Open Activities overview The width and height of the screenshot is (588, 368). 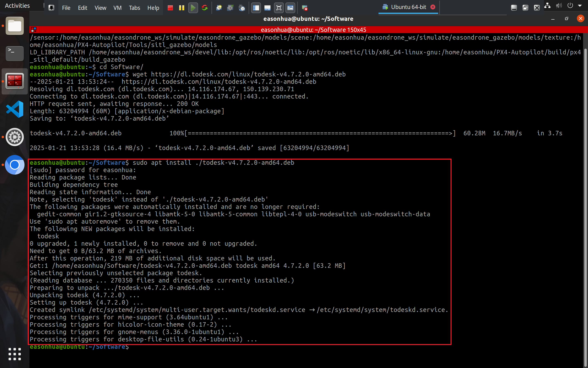[x=17, y=6]
